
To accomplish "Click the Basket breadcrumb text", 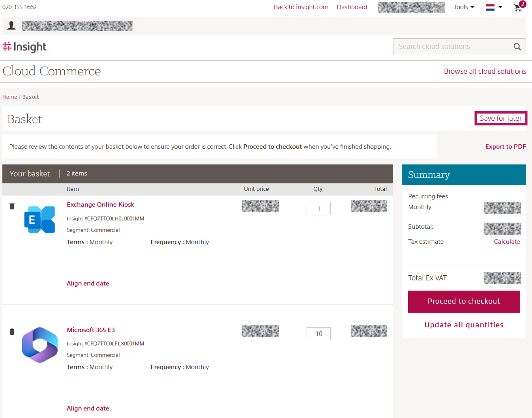I will pos(30,97).
